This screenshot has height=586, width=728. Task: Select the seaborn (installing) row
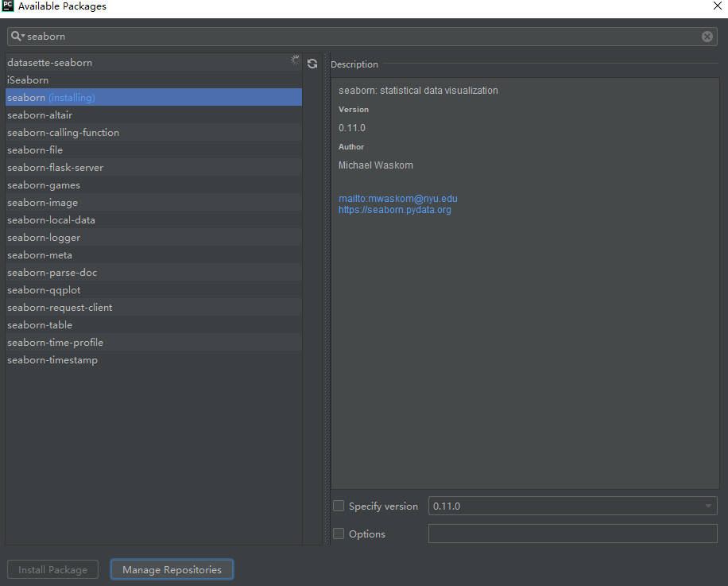pos(153,98)
